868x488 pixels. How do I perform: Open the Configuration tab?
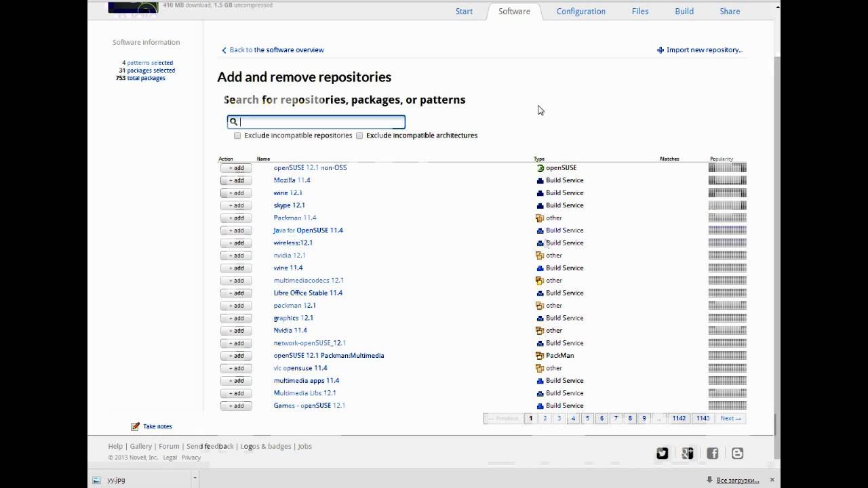[x=581, y=12]
